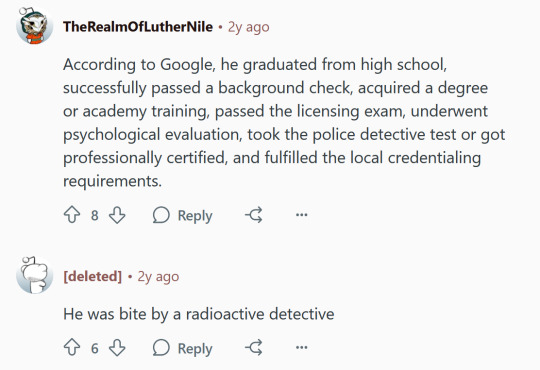Click the speech bubble icon on first comment
The width and height of the screenshot is (540, 370).
(x=161, y=215)
